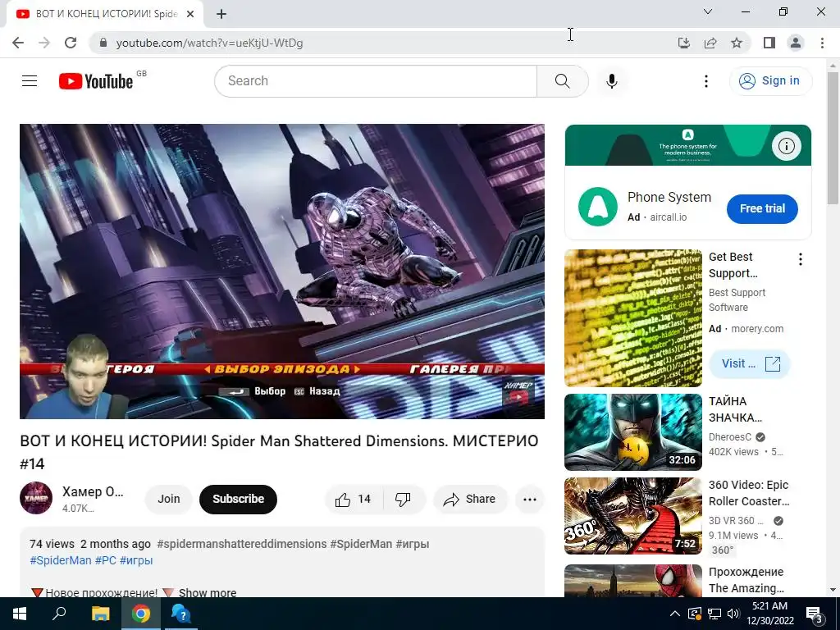
Task: Click the Chrome address bar URL
Action: click(209, 43)
